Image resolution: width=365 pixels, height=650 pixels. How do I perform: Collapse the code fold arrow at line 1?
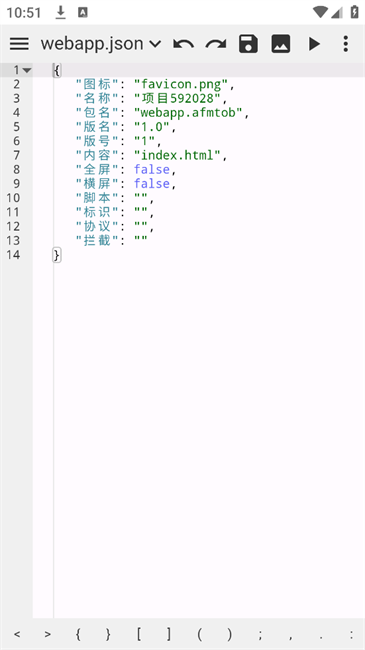coord(27,70)
